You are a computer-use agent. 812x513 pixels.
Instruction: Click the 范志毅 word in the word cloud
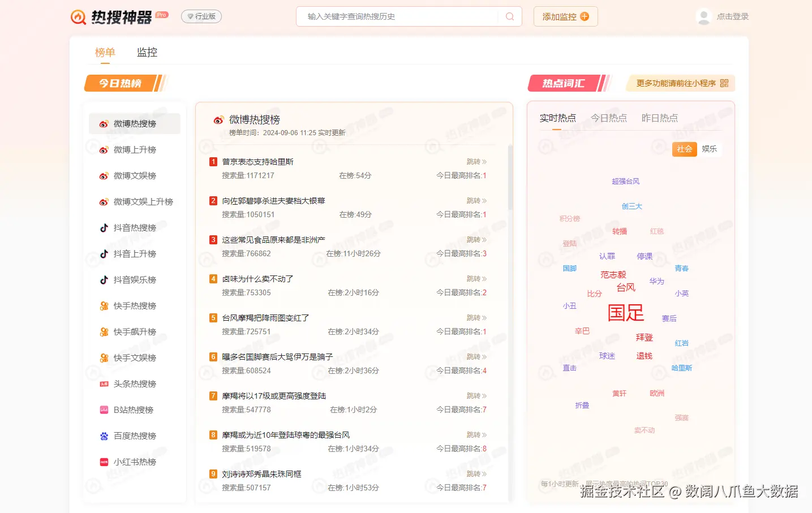pos(613,274)
